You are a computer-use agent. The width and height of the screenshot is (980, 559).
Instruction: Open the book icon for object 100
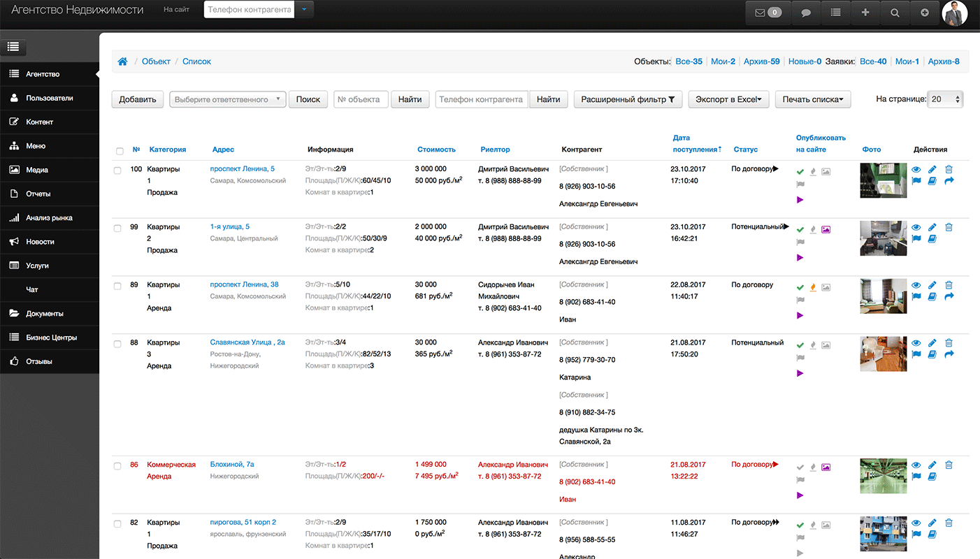pyautogui.click(x=932, y=181)
